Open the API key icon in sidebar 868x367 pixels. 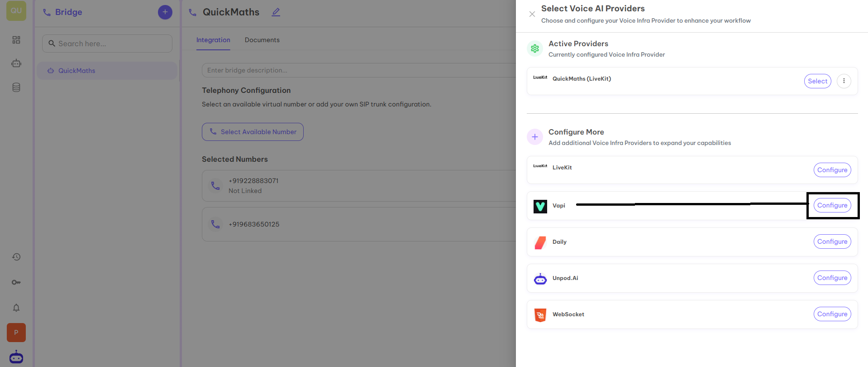click(x=16, y=282)
